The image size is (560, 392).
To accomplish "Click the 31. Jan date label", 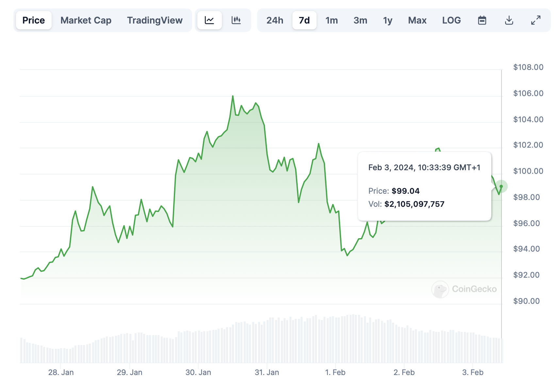I will [x=267, y=372].
